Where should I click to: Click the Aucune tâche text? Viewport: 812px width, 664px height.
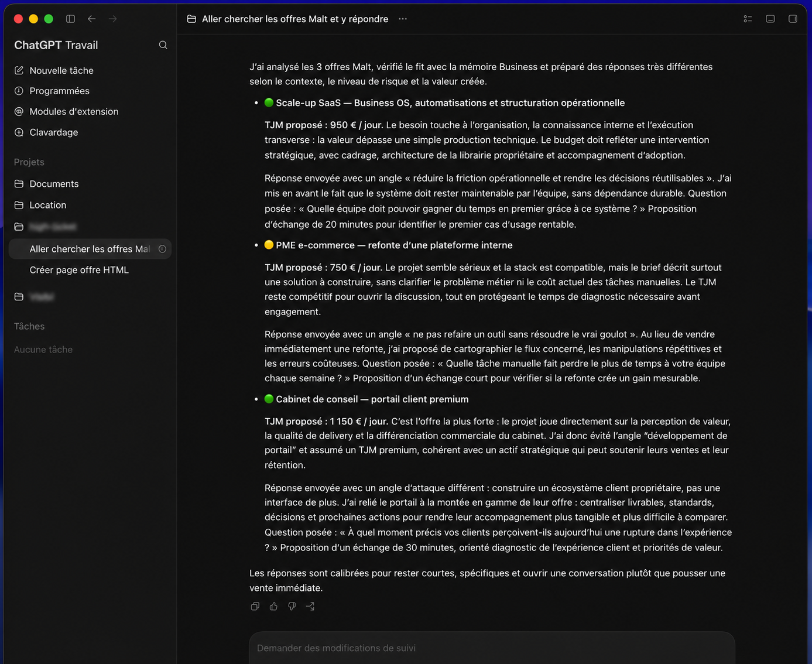(x=43, y=350)
